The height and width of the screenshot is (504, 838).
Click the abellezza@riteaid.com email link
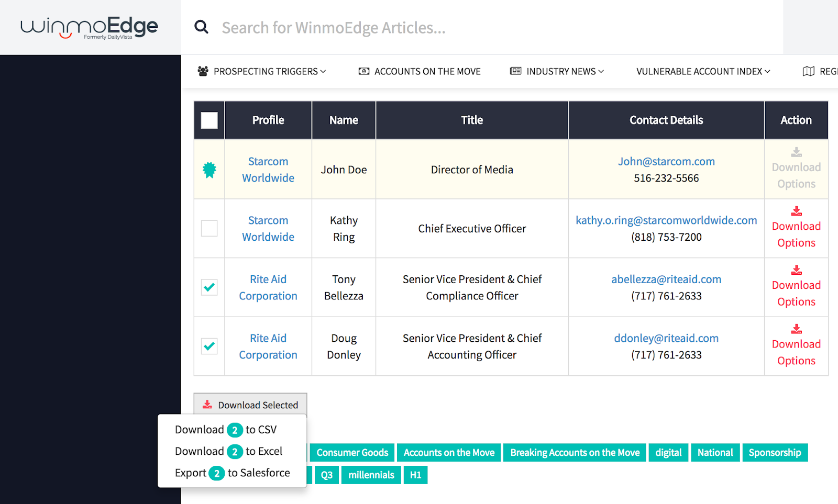666,279
